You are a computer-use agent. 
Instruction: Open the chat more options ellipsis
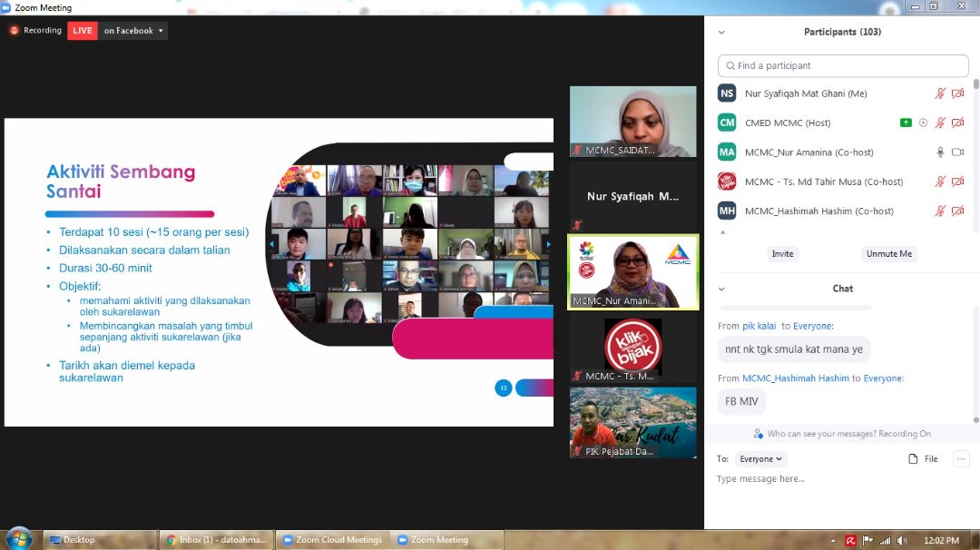pos(961,459)
